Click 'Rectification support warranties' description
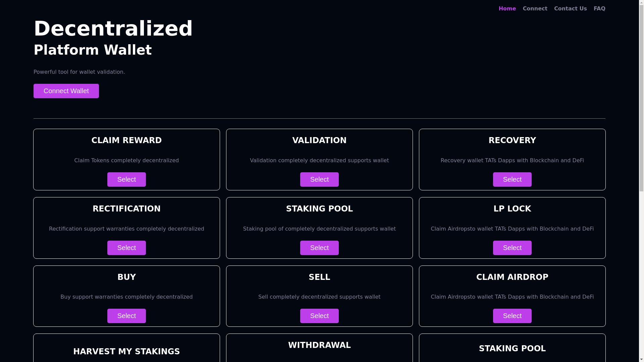The height and width of the screenshot is (362, 644). pyautogui.click(x=126, y=229)
